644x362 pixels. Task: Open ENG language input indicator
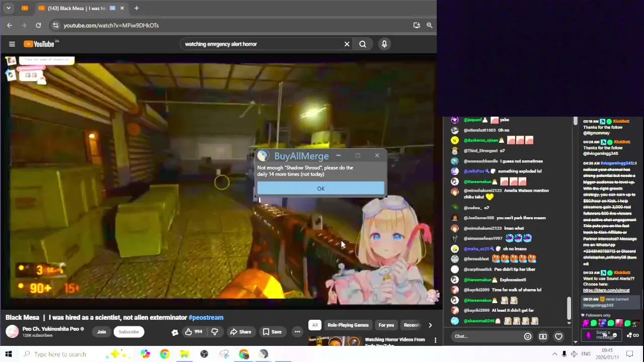pos(586,354)
